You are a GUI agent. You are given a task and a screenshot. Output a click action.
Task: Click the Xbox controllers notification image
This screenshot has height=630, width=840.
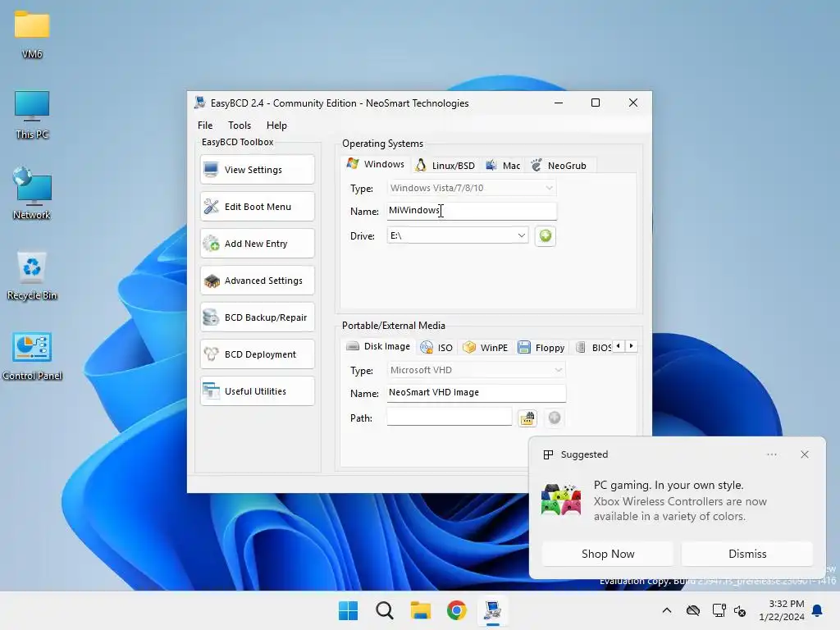[561, 500]
